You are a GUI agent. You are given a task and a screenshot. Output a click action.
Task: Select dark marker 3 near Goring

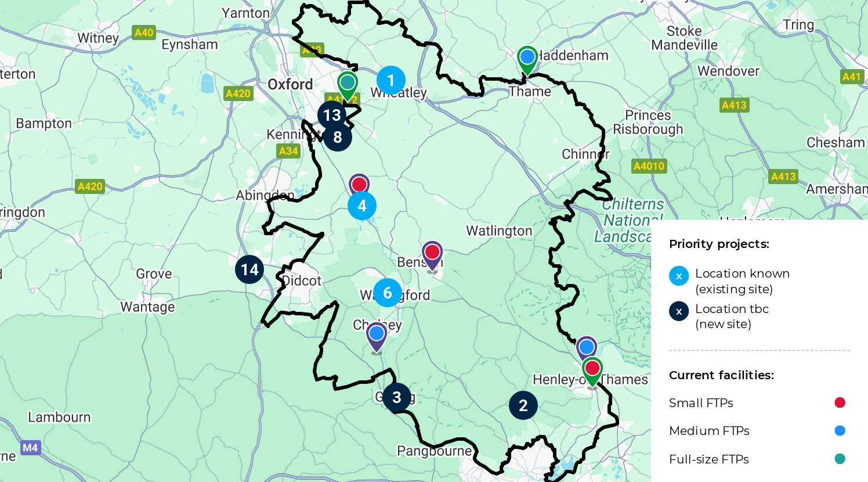click(x=397, y=397)
